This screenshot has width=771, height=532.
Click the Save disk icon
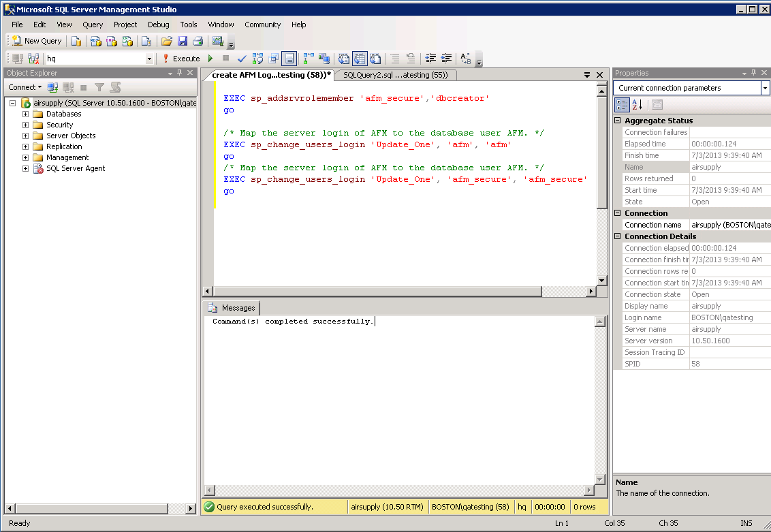(x=183, y=42)
